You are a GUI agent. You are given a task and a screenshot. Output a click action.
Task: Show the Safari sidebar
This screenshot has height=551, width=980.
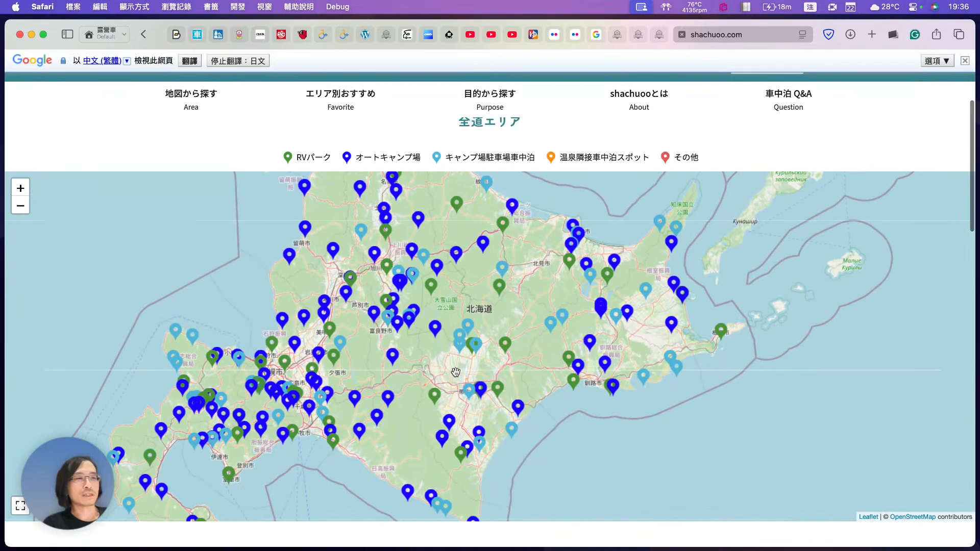(x=67, y=34)
